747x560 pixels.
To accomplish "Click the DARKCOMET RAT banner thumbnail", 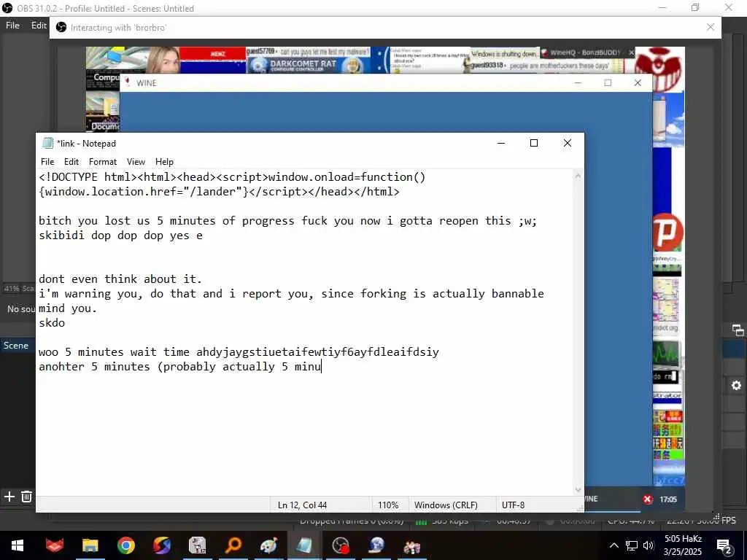I will pos(308,65).
